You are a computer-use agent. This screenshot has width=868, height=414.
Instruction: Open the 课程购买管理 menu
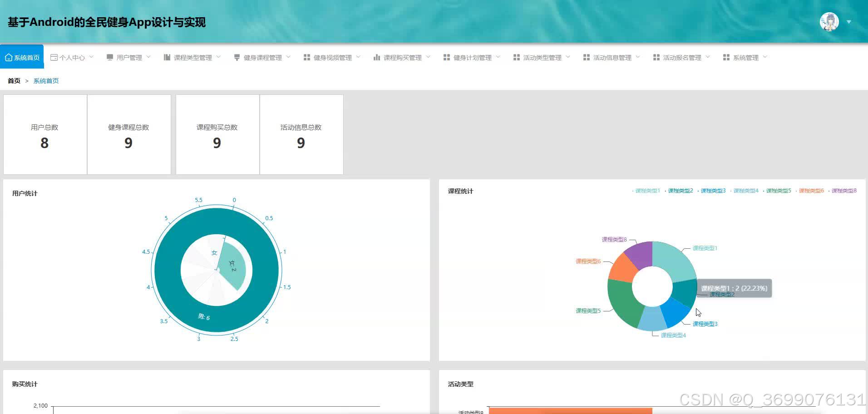tap(402, 57)
